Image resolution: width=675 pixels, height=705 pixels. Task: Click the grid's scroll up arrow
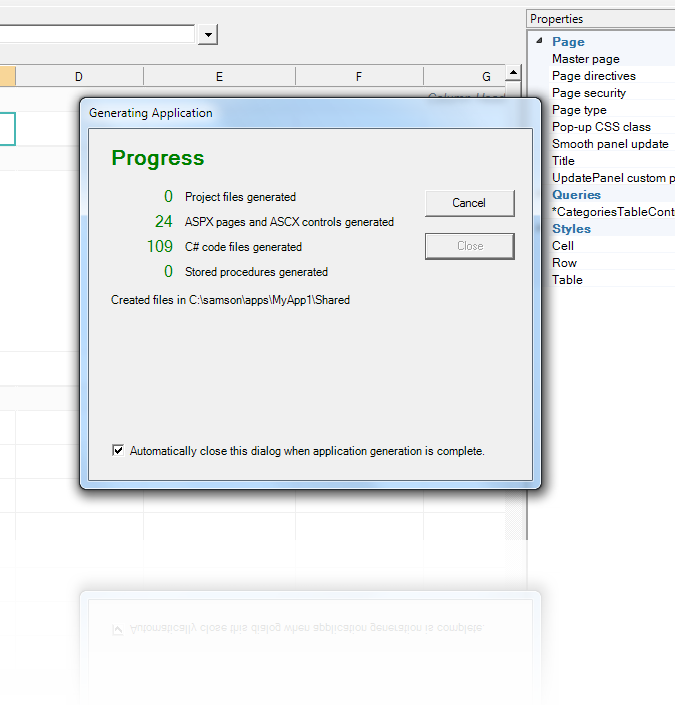[x=513, y=73]
